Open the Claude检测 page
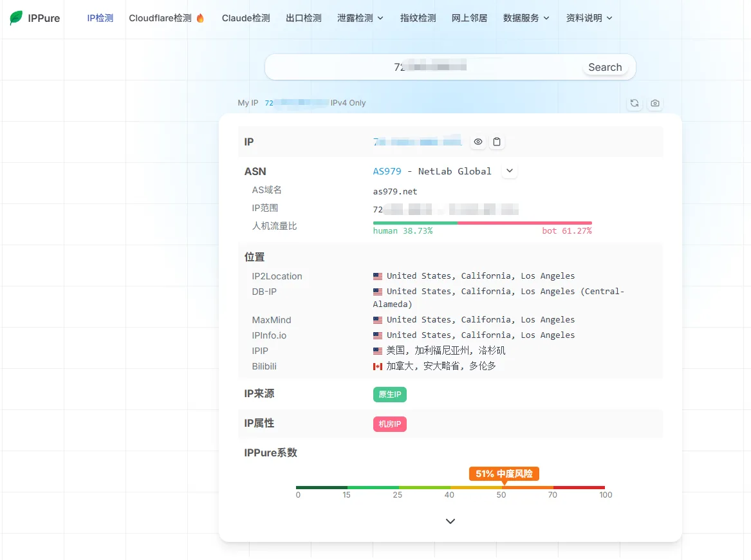751x560 pixels. click(x=246, y=18)
